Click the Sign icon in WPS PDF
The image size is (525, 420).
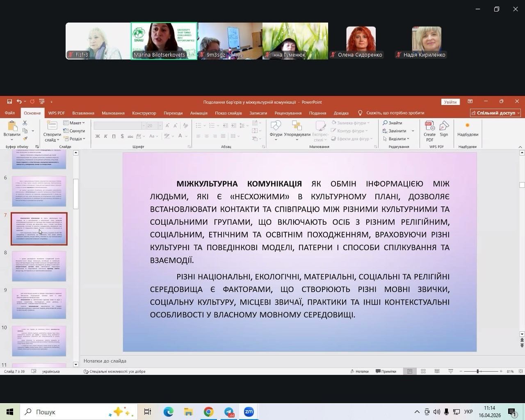444,126
